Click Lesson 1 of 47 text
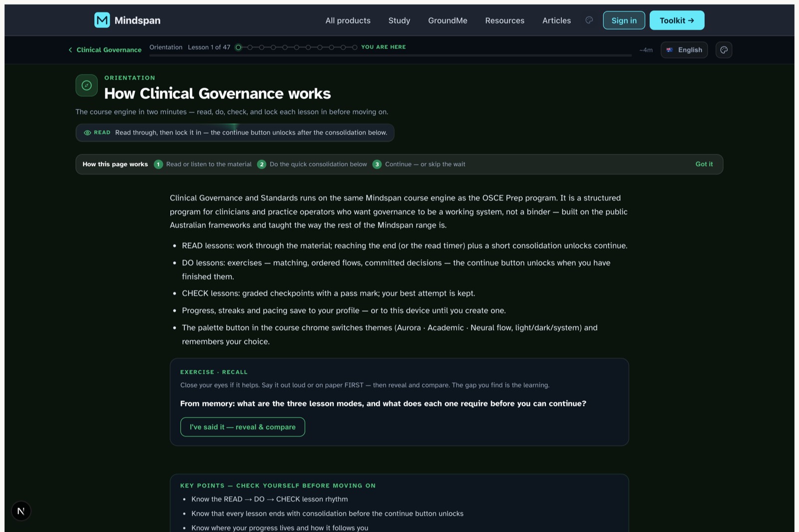The height and width of the screenshot is (532, 799). tap(209, 47)
